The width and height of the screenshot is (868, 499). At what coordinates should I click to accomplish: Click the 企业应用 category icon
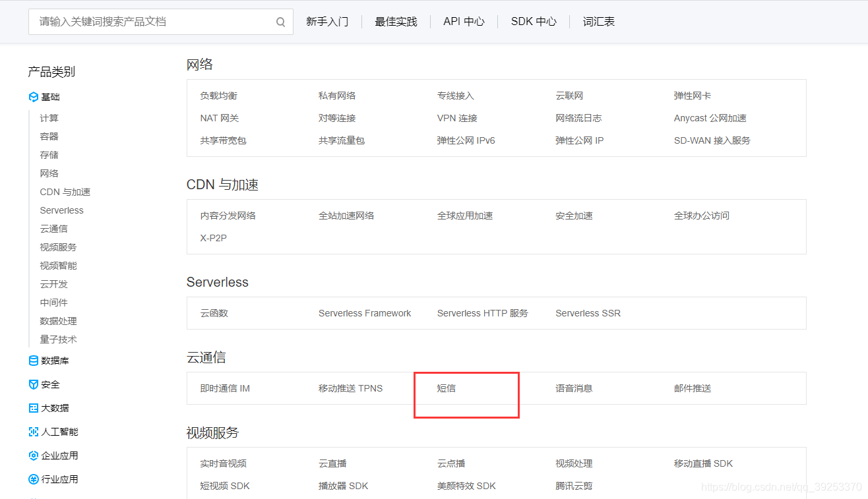[33, 455]
